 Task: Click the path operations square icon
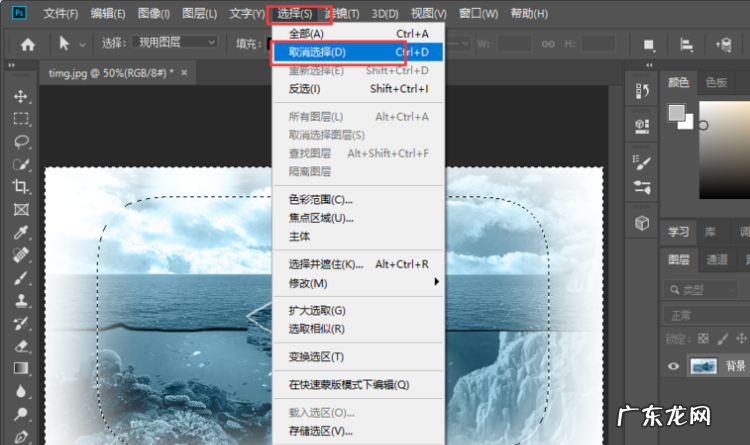click(x=649, y=44)
